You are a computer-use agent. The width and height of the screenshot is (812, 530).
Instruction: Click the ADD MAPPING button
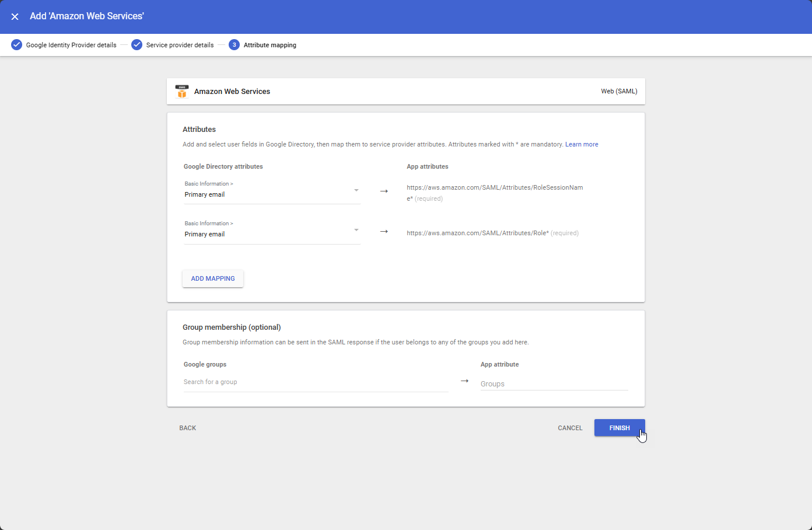[x=213, y=278]
